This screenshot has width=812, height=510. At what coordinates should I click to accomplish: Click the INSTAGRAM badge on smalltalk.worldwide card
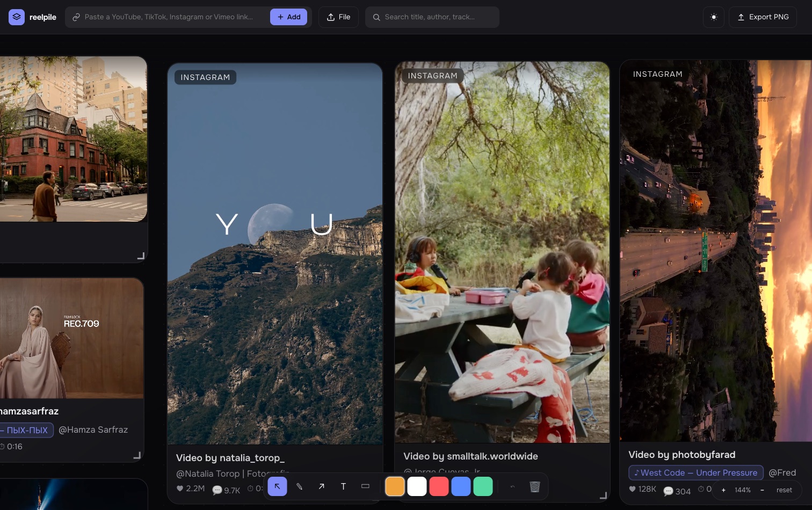433,76
